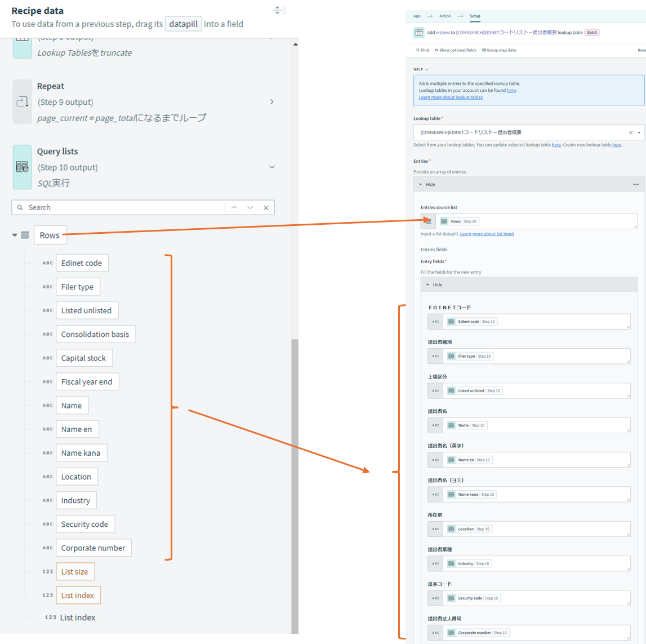Click the Filer type Step 10 field

pyautogui.click(x=536, y=356)
